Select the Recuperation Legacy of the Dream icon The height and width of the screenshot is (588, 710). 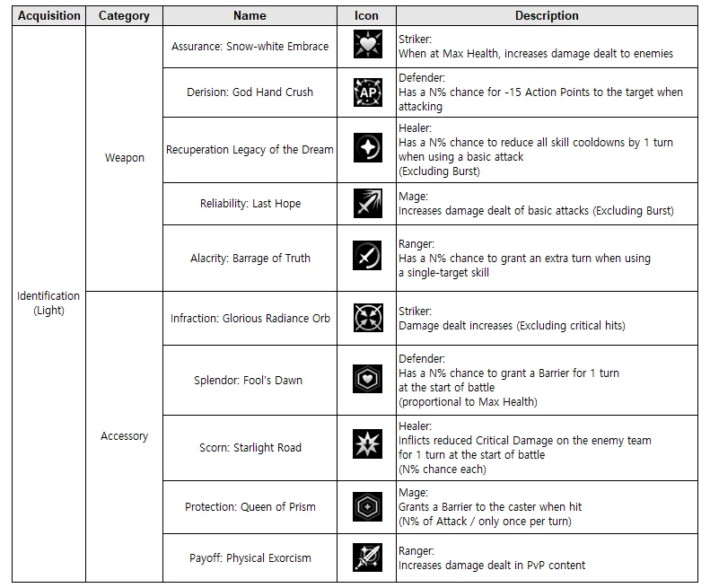click(367, 150)
